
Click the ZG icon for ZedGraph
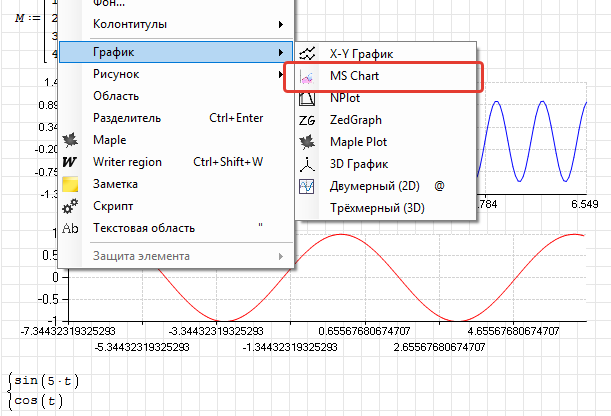click(x=308, y=120)
